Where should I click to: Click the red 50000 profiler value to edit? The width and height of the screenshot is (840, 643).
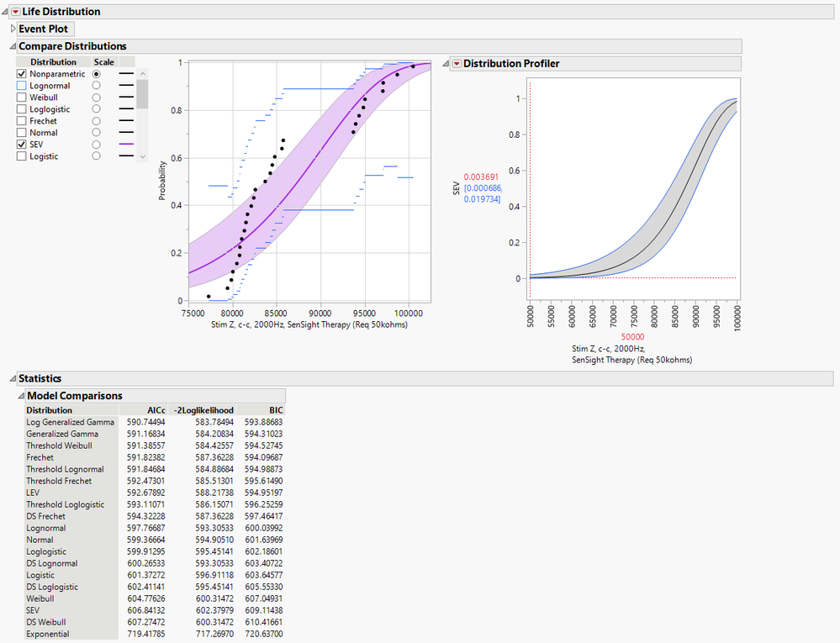click(x=633, y=336)
